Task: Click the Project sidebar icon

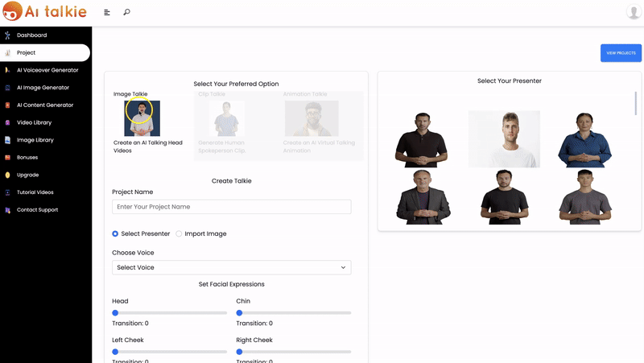Action: tap(7, 52)
